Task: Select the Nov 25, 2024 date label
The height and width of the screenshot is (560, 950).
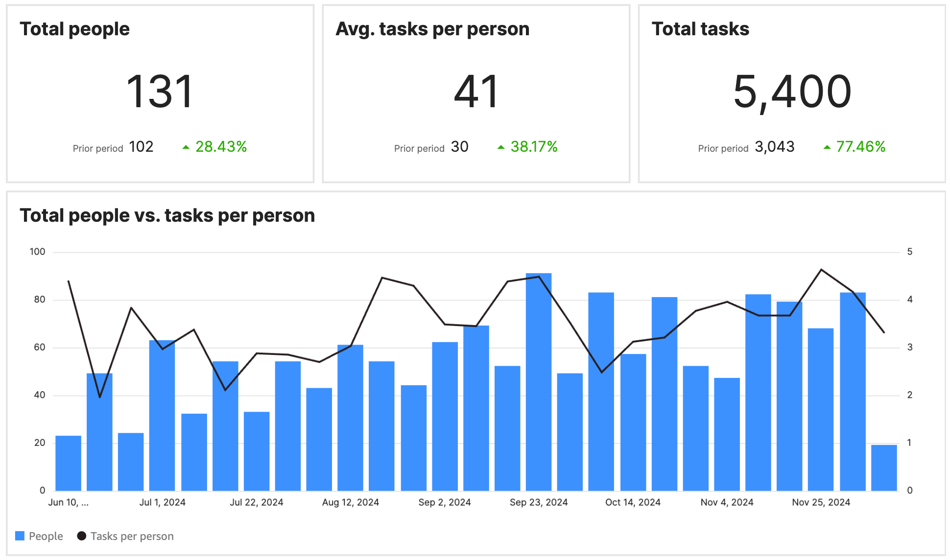Action: tap(820, 502)
